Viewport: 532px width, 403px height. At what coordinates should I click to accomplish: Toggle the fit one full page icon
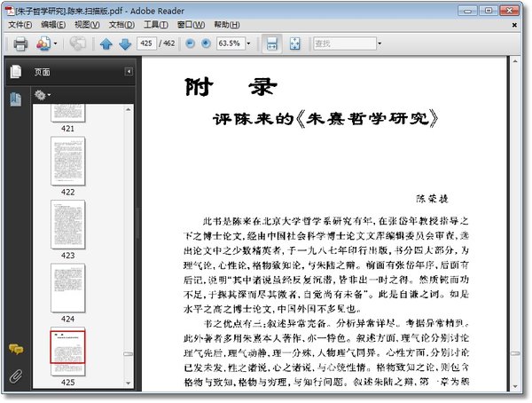[294, 43]
